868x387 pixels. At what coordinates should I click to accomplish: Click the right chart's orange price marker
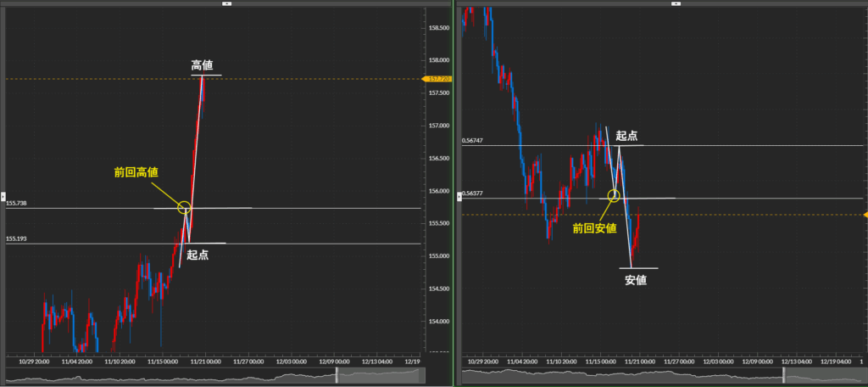(865, 215)
